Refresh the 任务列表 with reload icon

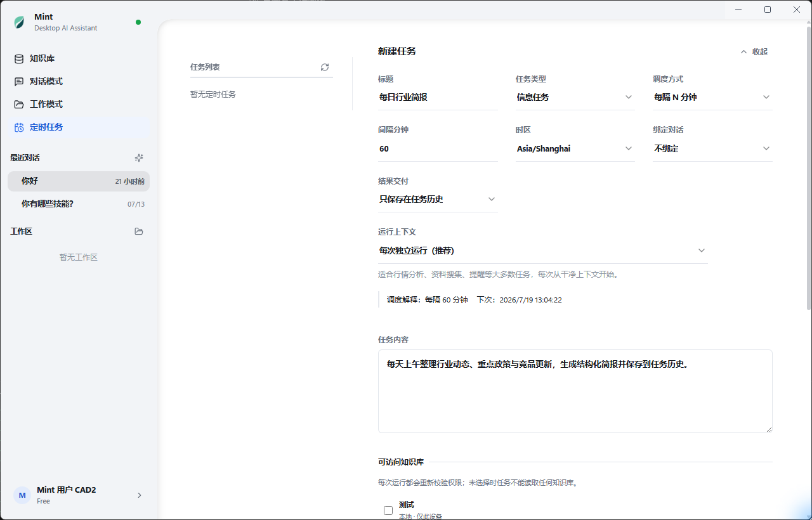point(325,67)
